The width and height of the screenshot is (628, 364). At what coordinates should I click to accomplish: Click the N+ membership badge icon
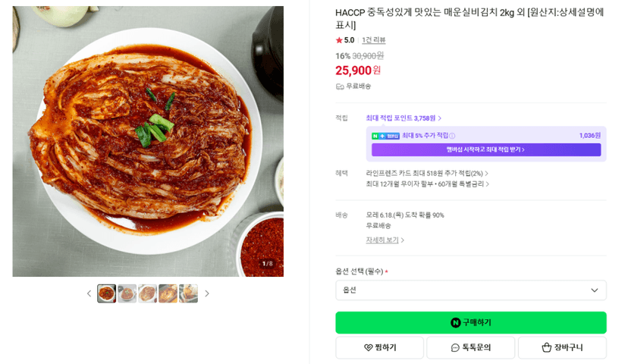(x=386, y=136)
